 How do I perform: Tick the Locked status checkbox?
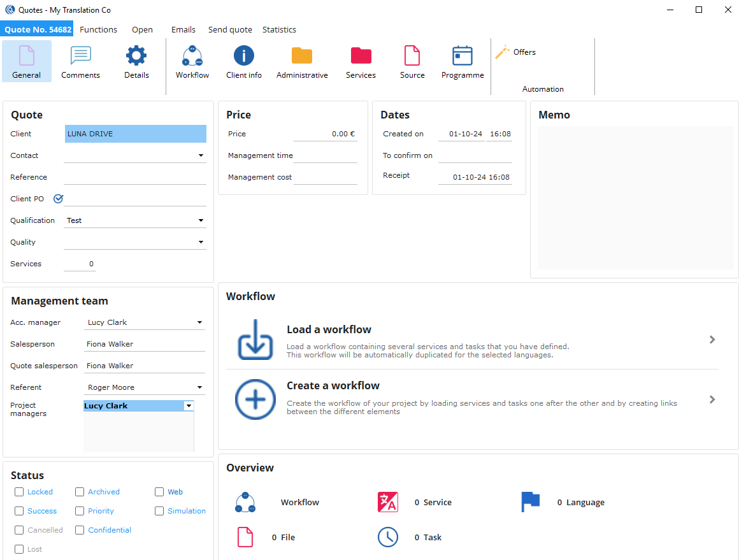19,492
